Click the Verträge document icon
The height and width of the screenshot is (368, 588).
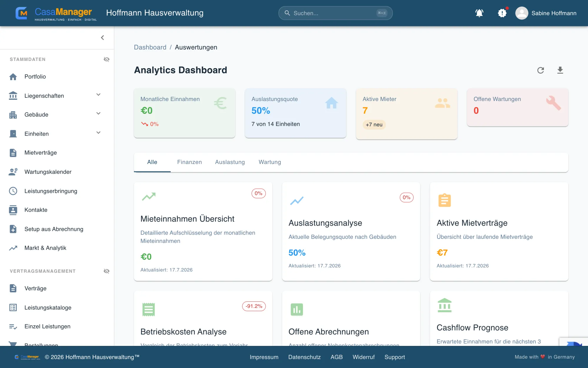coord(13,289)
